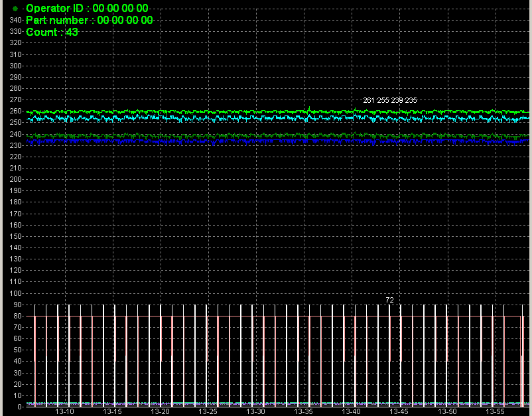
Task: Click the 13-50 time axis label
Action: point(446,411)
